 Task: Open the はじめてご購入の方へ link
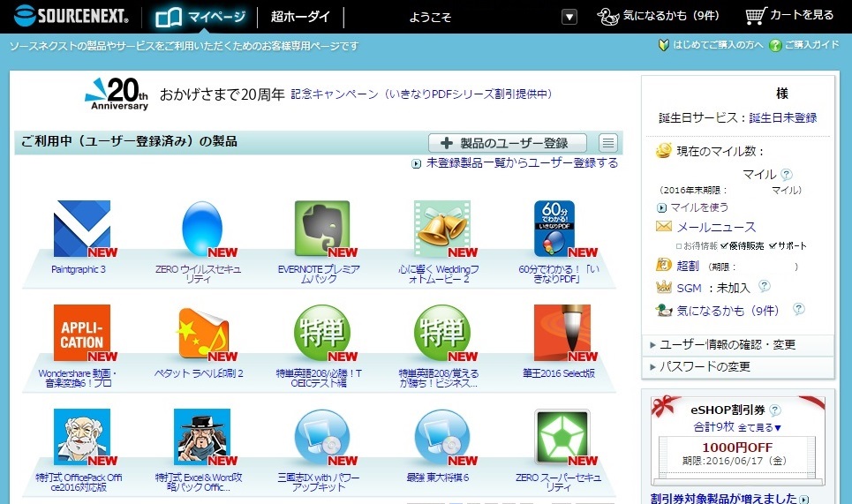tap(718, 45)
